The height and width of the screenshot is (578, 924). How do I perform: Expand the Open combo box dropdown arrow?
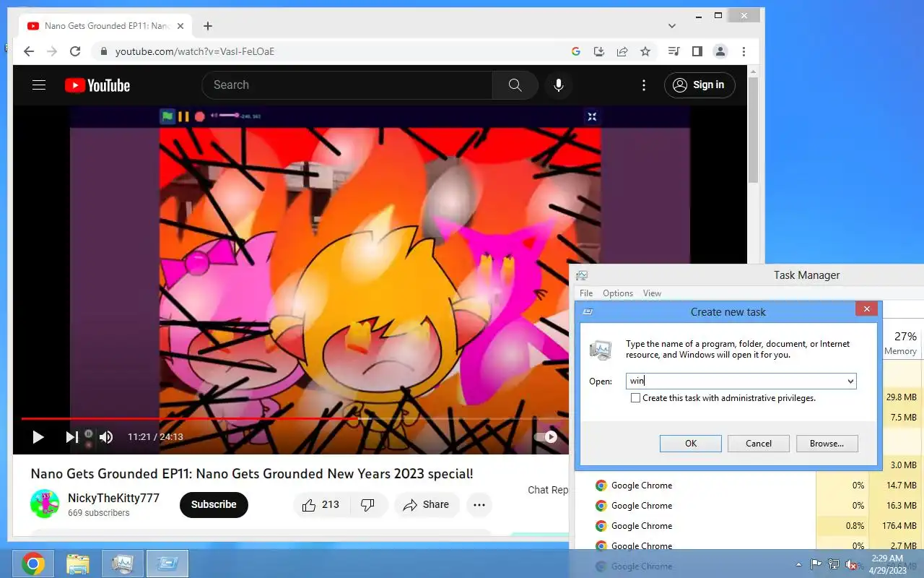(850, 381)
